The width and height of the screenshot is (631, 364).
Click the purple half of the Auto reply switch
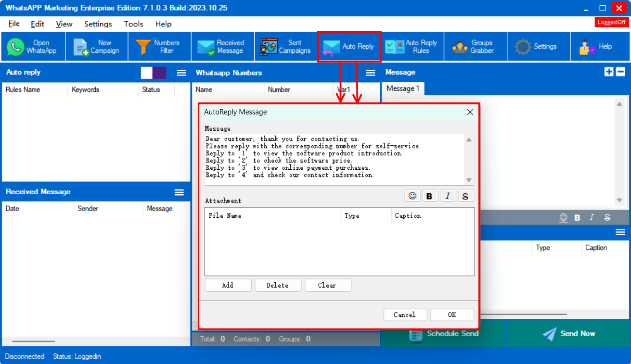(x=160, y=73)
